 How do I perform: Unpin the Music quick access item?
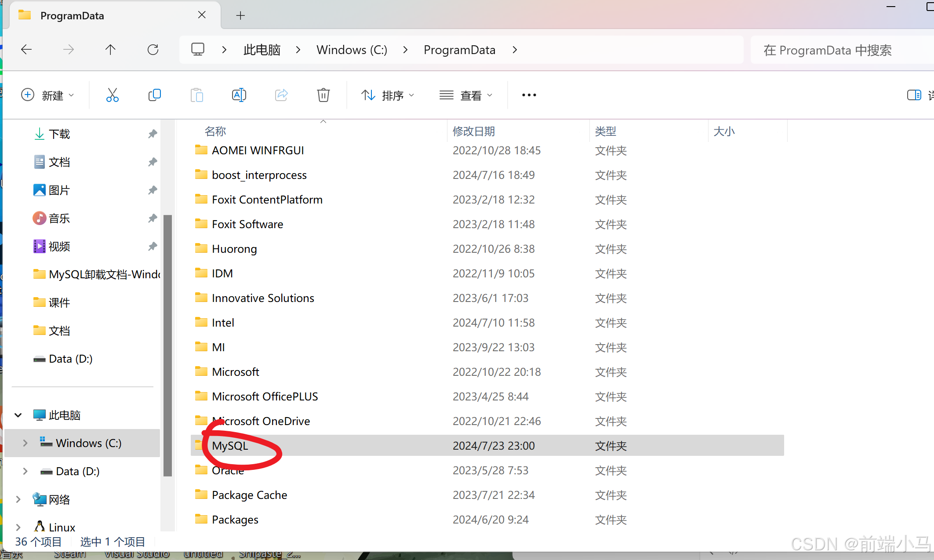tap(153, 218)
